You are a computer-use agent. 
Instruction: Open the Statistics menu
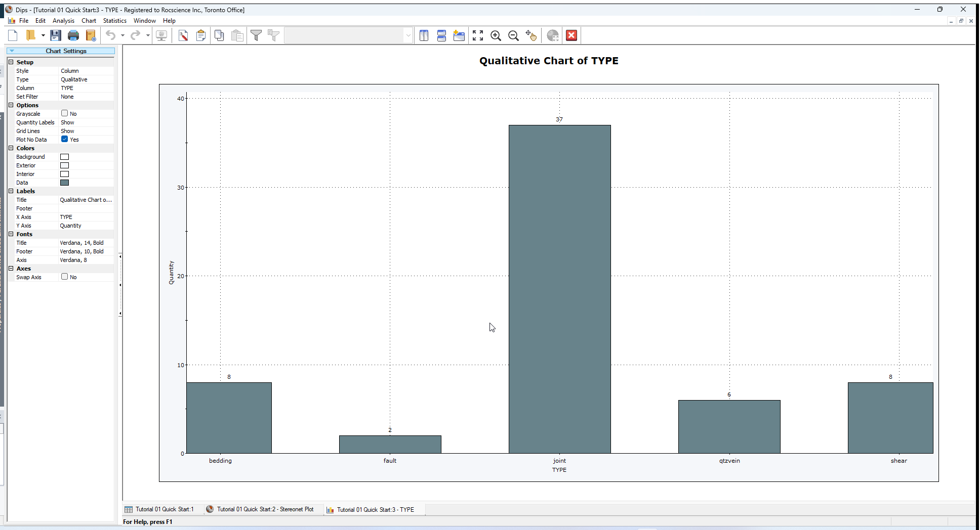[114, 21]
